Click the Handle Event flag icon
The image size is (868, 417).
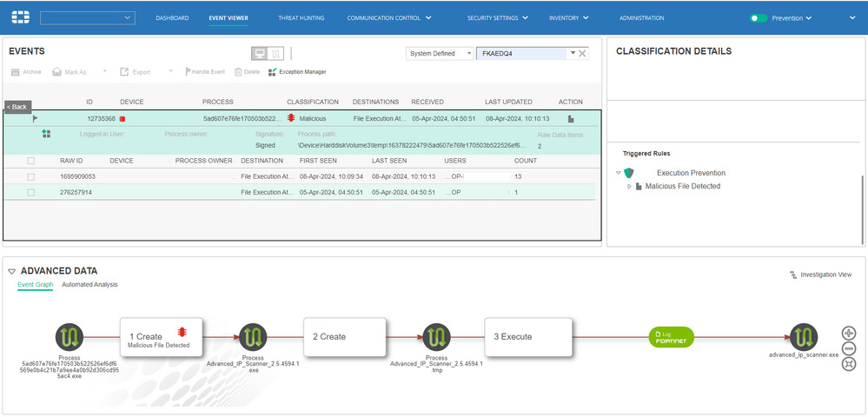[x=187, y=71]
